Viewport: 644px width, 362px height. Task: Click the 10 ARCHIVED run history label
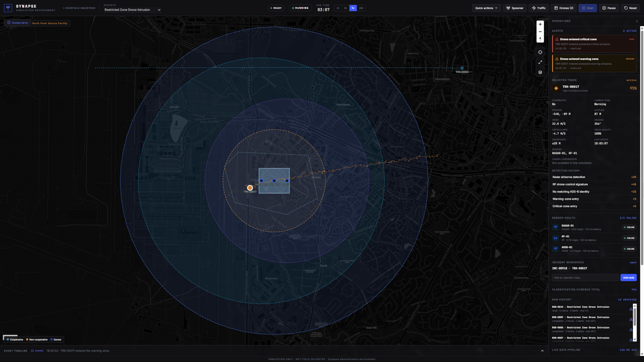627,300
